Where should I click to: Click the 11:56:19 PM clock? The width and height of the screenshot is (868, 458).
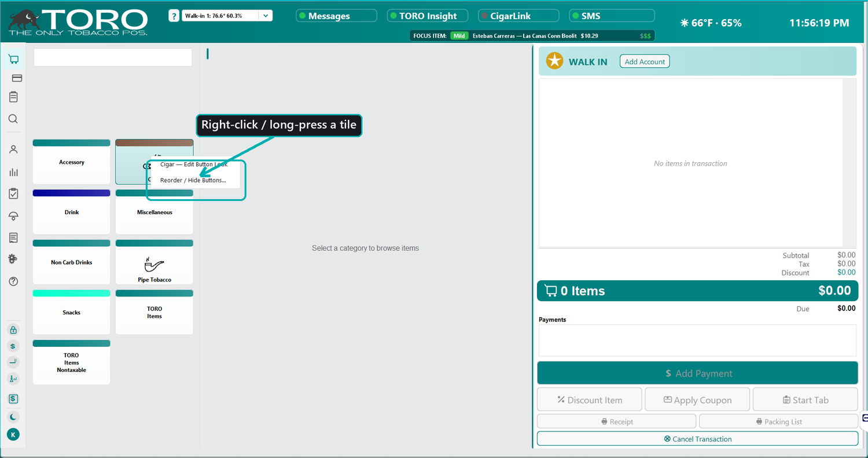[819, 23]
